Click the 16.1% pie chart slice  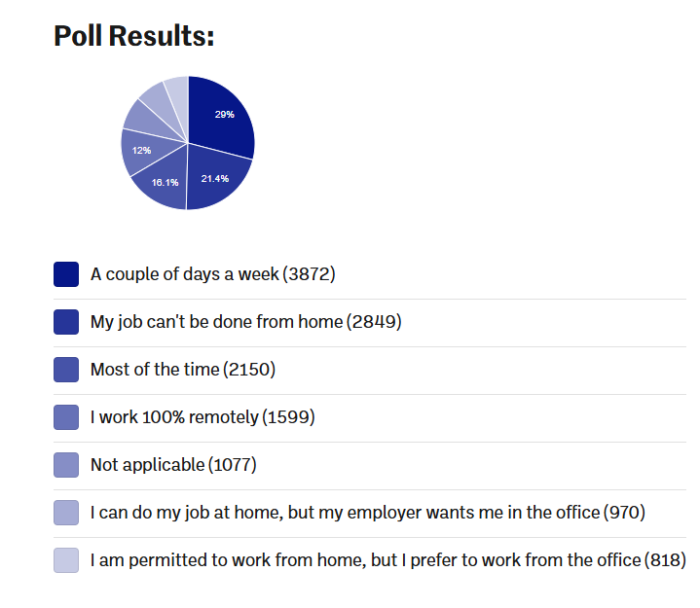point(164,183)
